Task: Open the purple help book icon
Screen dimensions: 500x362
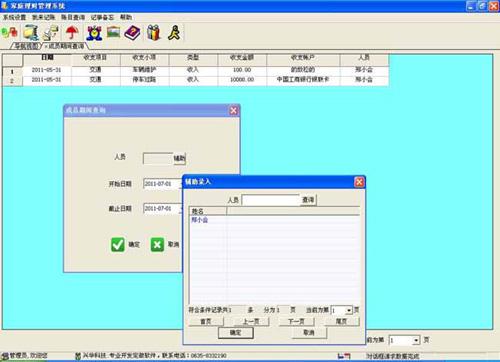Action: (132, 33)
